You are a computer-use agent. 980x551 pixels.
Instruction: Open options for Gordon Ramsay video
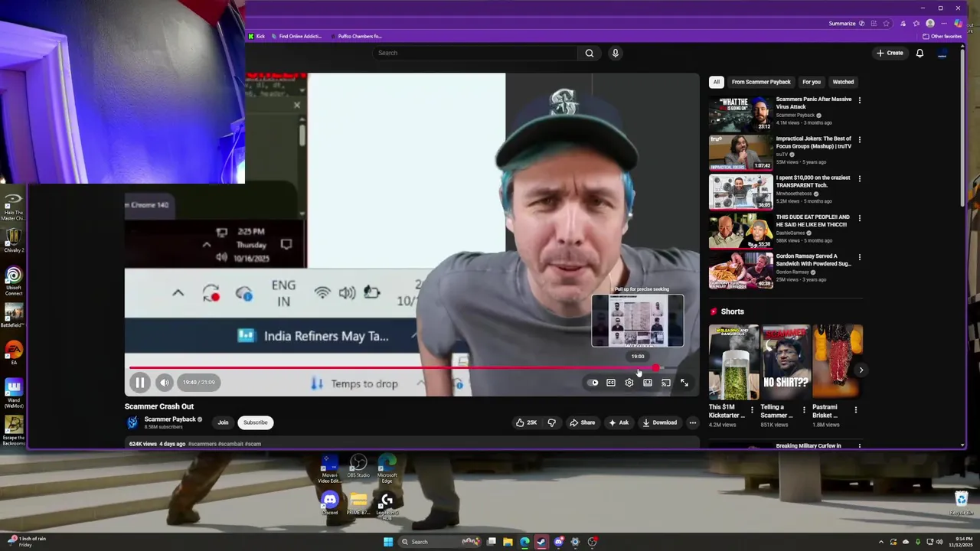tap(859, 257)
